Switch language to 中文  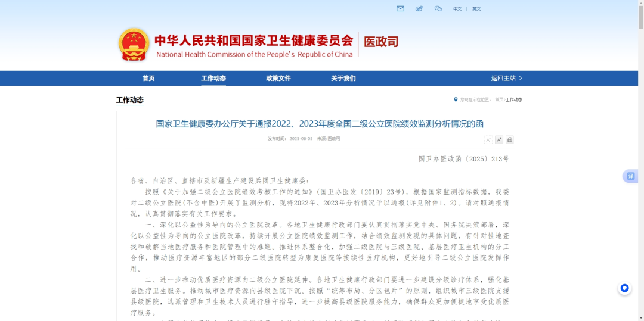click(x=457, y=8)
